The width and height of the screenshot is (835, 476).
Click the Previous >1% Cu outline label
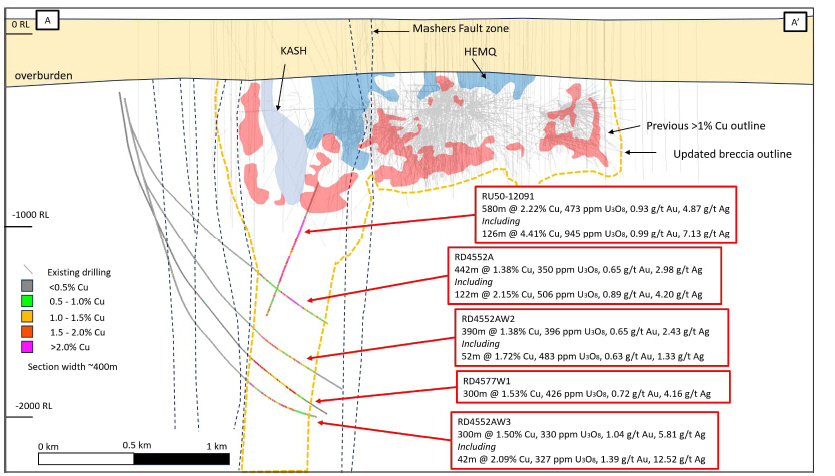[706, 126]
